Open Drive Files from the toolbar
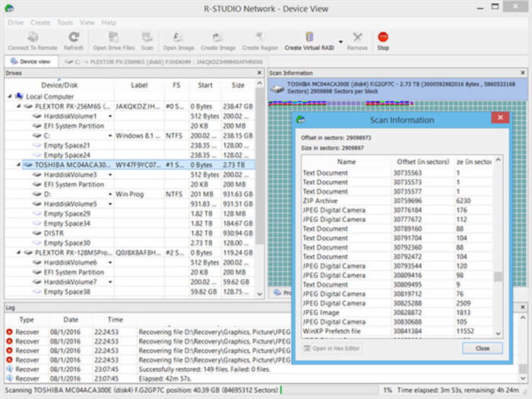Image resolution: width=532 pixels, height=399 pixels. tap(114, 41)
